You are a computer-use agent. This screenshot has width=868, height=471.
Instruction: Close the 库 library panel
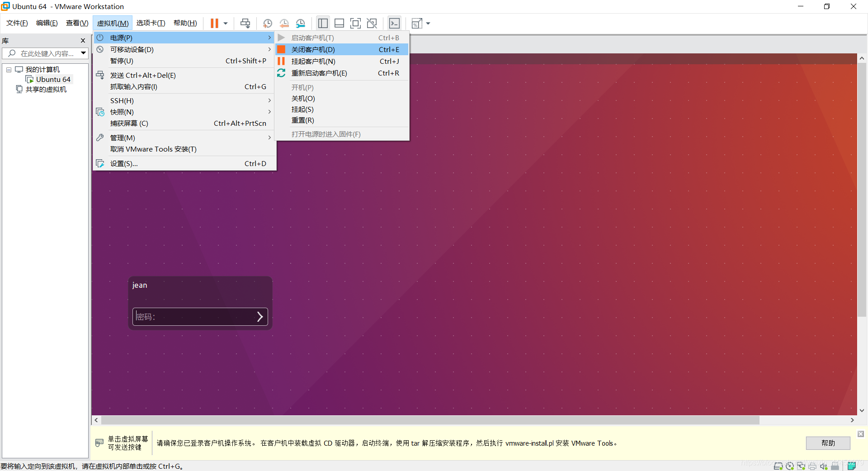[x=83, y=40]
